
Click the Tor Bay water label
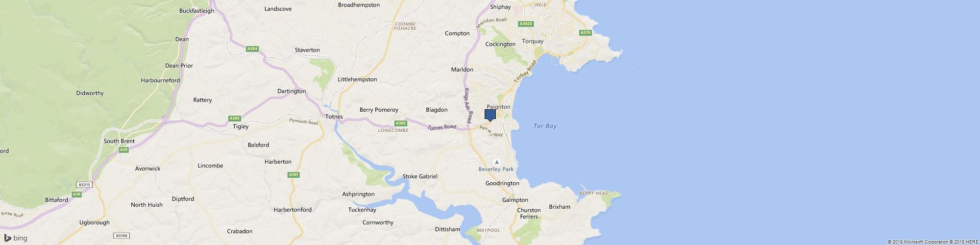[x=545, y=126]
